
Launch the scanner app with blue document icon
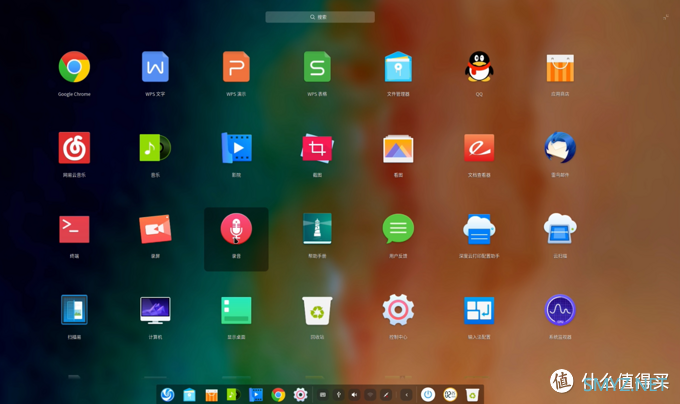pyautogui.click(x=74, y=310)
